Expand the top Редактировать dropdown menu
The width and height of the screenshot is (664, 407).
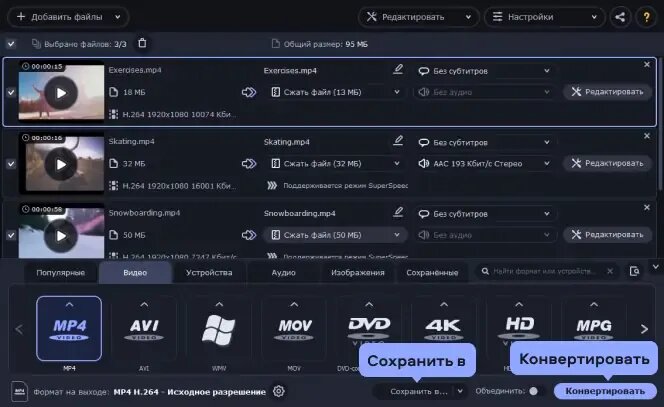coord(468,17)
